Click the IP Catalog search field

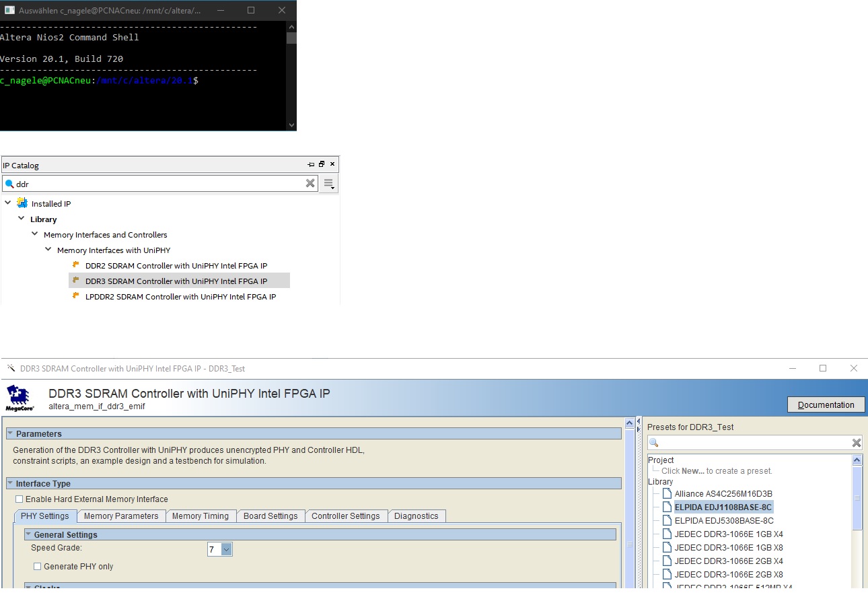click(x=159, y=184)
